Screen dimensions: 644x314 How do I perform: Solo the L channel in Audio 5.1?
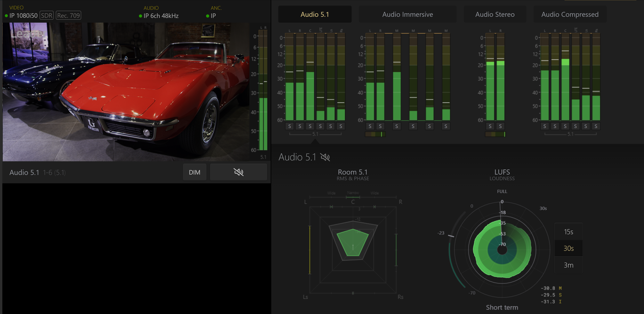pos(289,126)
